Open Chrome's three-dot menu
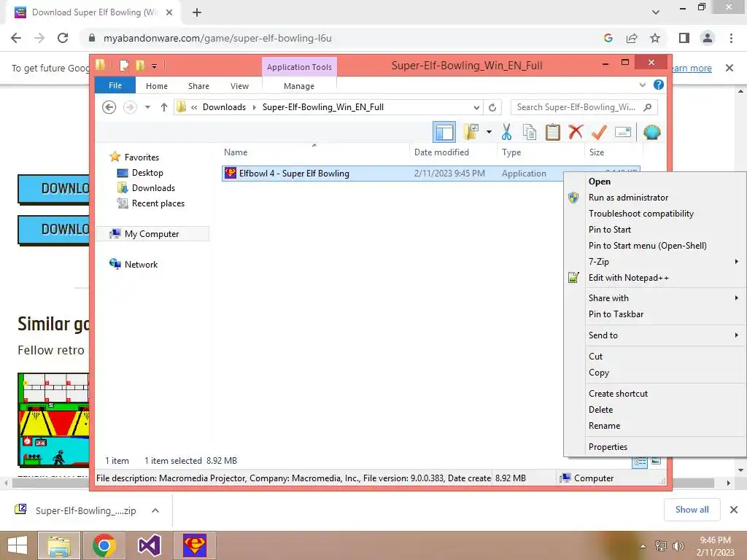 (x=731, y=38)
